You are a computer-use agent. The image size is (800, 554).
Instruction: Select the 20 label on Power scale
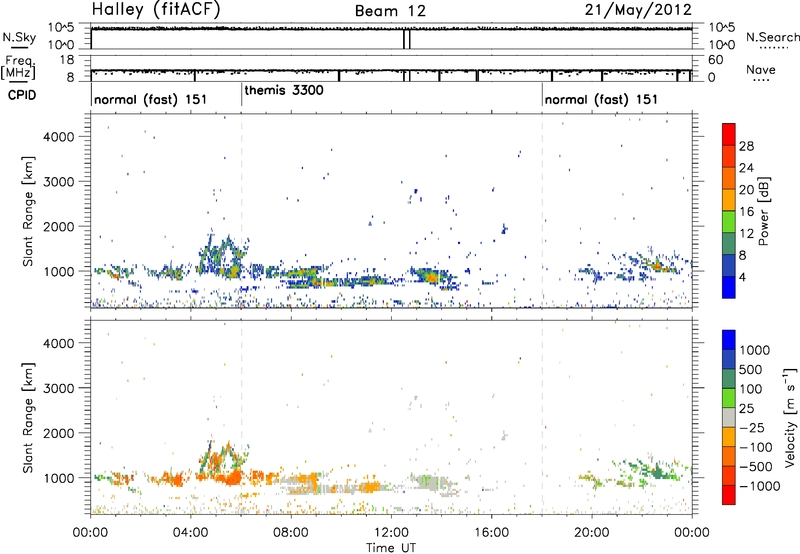(746, 190)
